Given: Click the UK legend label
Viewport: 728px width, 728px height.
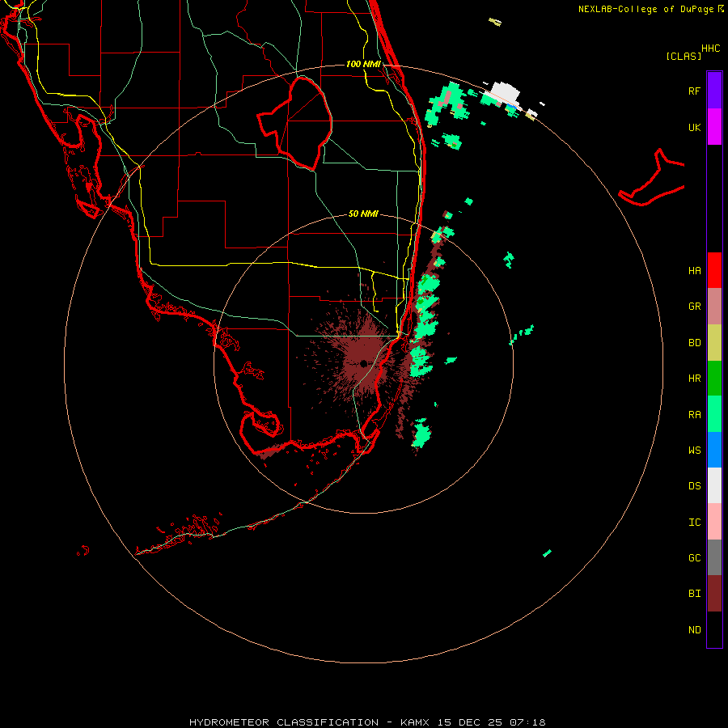Looking at the screenshot, I should click(695, 128).
